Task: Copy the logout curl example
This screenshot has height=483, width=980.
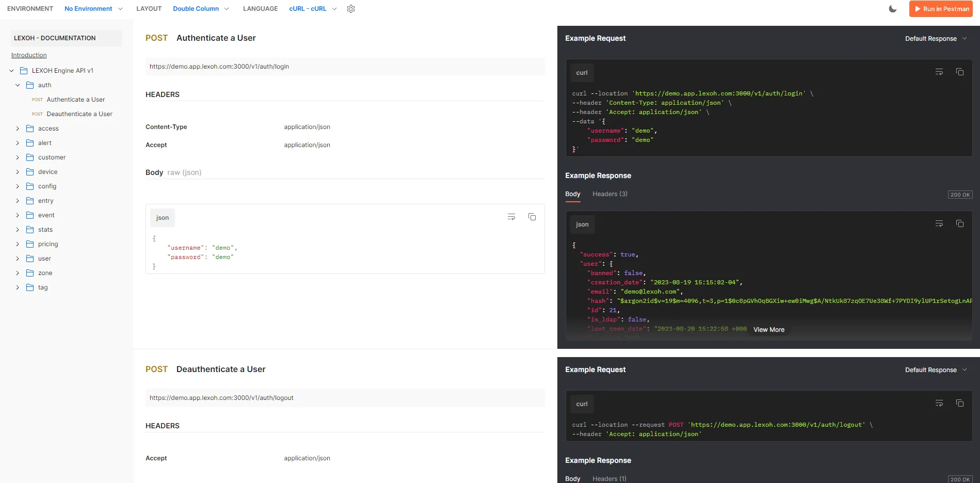Action: click(960, 404)
